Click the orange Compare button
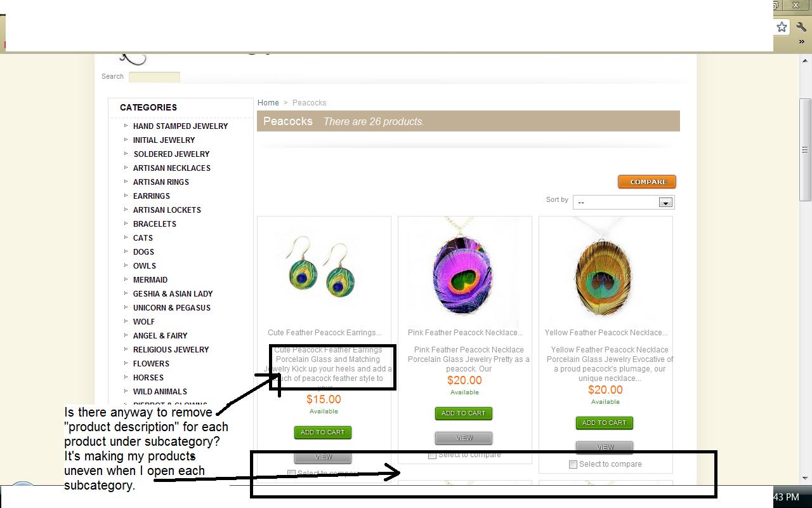This screenshot has height=508, width=812. tap(647, 182)
